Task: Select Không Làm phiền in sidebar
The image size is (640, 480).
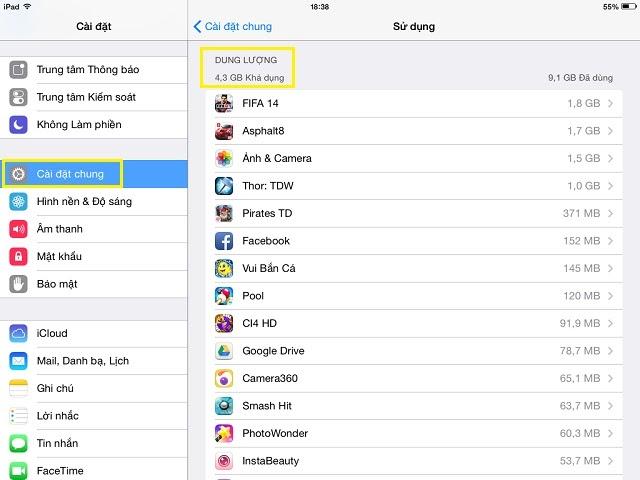Action: 94,124
